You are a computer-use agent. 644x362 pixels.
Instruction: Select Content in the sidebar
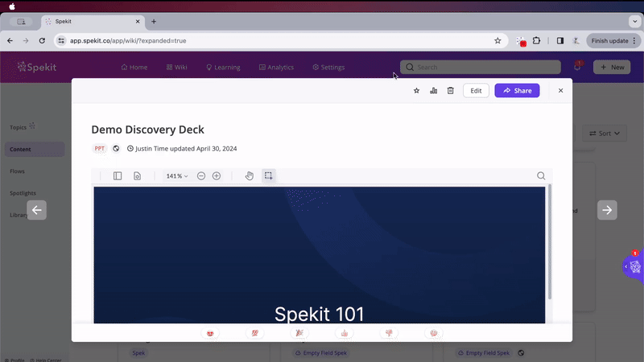point(35,150)
